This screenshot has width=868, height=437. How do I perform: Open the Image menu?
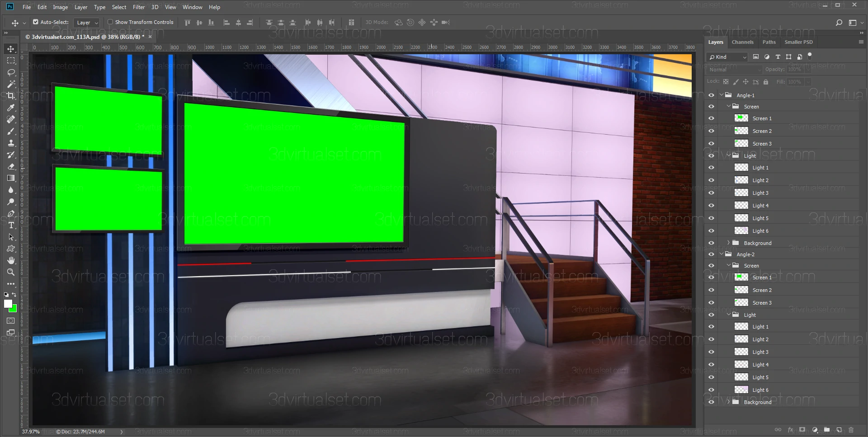(60, 7)
